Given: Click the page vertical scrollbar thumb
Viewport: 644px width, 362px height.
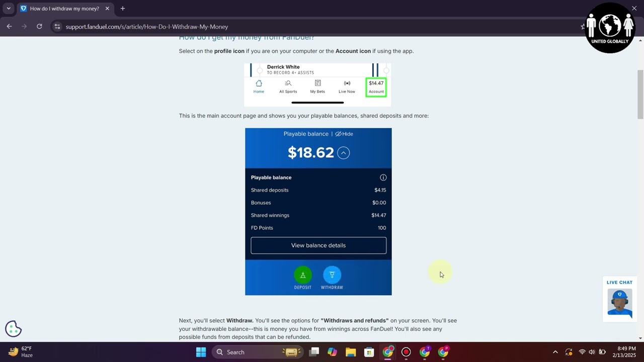Looking at the screenshot, I should 640,95.
